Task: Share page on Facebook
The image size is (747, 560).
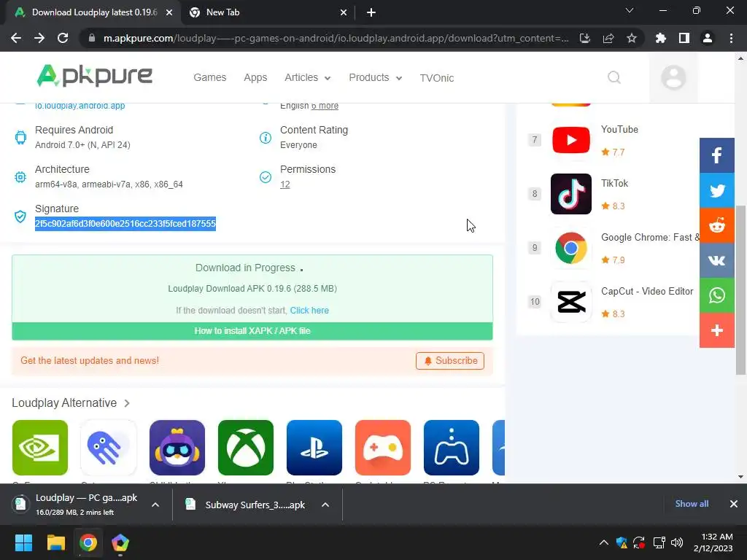Action: 716,155
